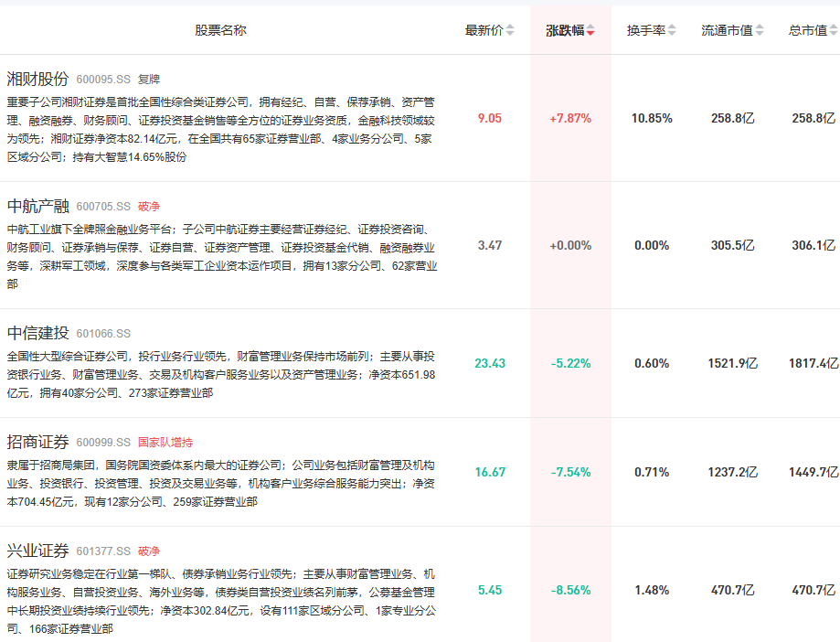The height and width of the screenshot is (642, 840).
Task: Click the 破净 tag next to 兴业证券
Action: (149, 551)
